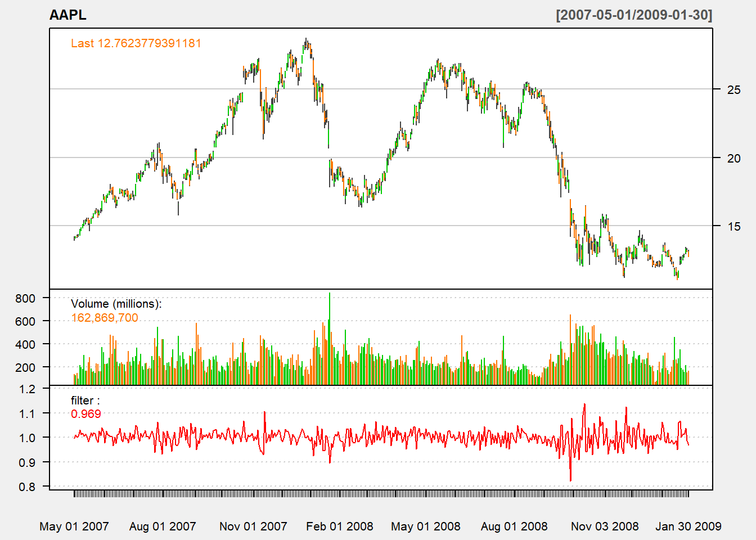Screen dimensions: 756x540
Task: Click the 20 price axis label
Action: coord(733,158)
